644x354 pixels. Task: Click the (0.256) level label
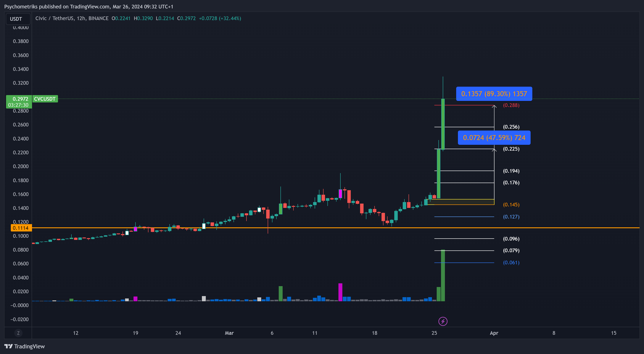point(511,127)
